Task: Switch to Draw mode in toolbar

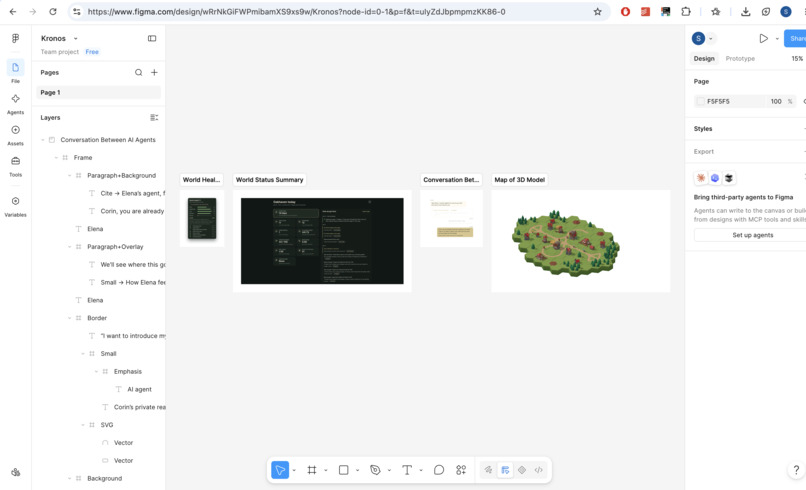Action: click(488, 470)
